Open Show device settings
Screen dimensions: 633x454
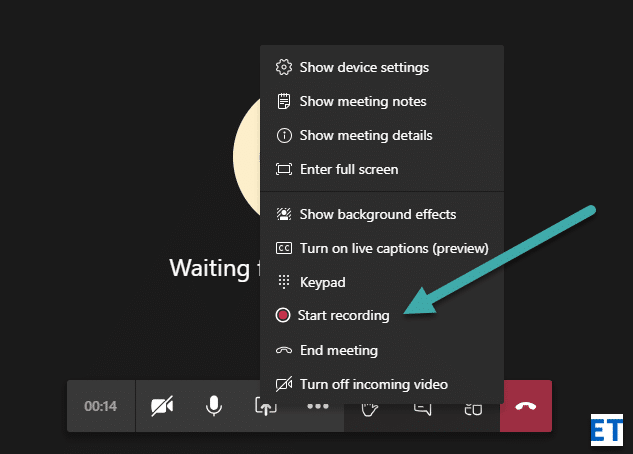pyautogui.click(x=364, y=67)
